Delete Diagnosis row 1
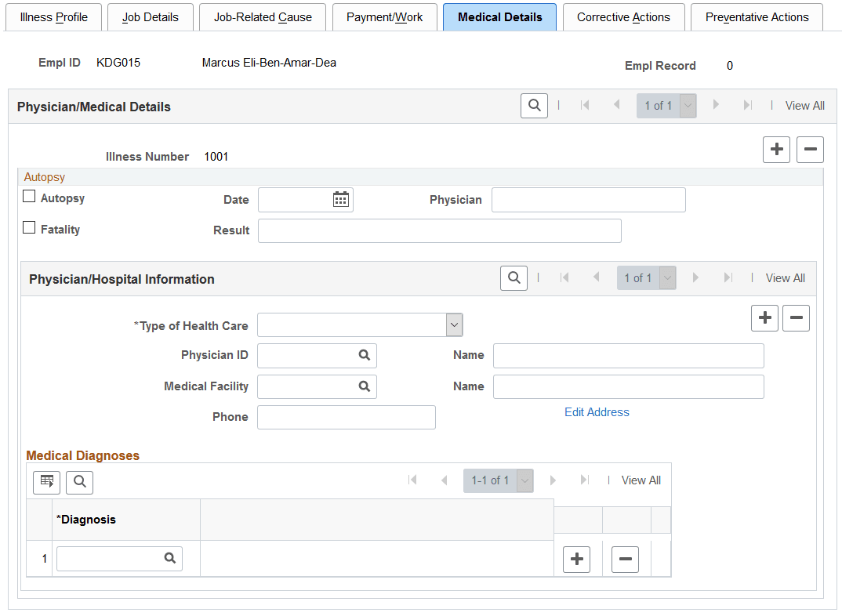The height and width of the screenshot is (616, 842). coord(625,559)
